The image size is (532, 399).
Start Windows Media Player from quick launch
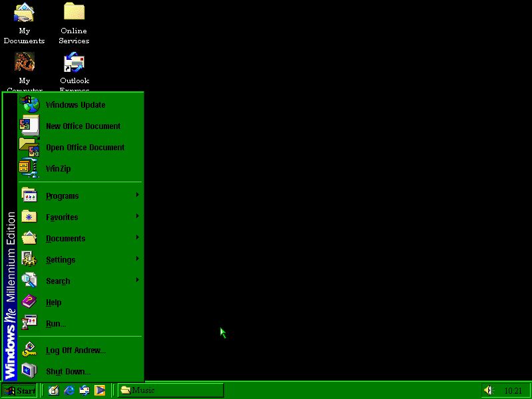click(x=100, y=390)
